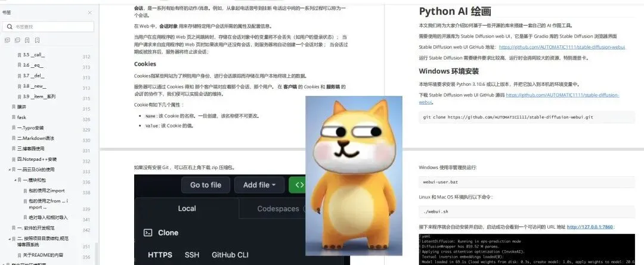This screenshot has height=265, width=644.
Task: Click the Cookies heading
Action: tap(145, 64)
